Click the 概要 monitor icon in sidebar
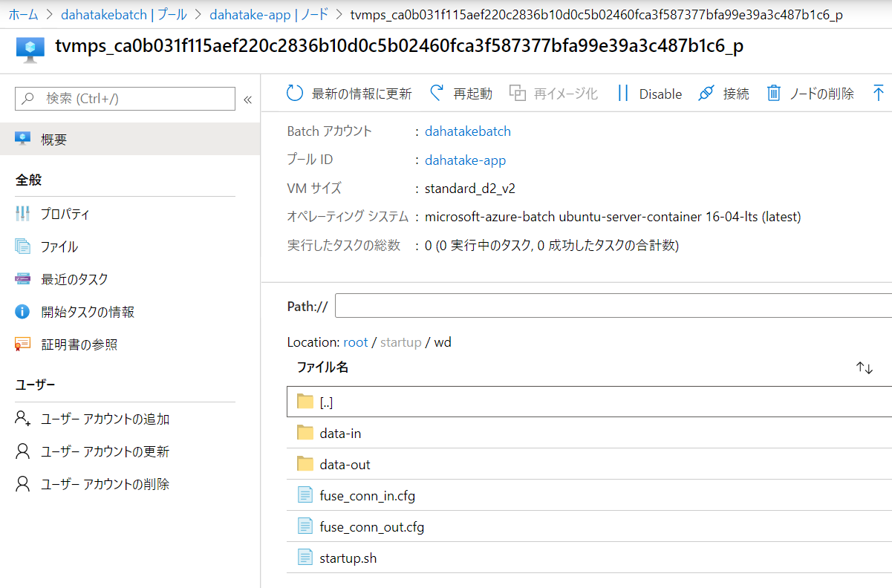The height and width of the screenshot is (588, 892). coord(23,139)
